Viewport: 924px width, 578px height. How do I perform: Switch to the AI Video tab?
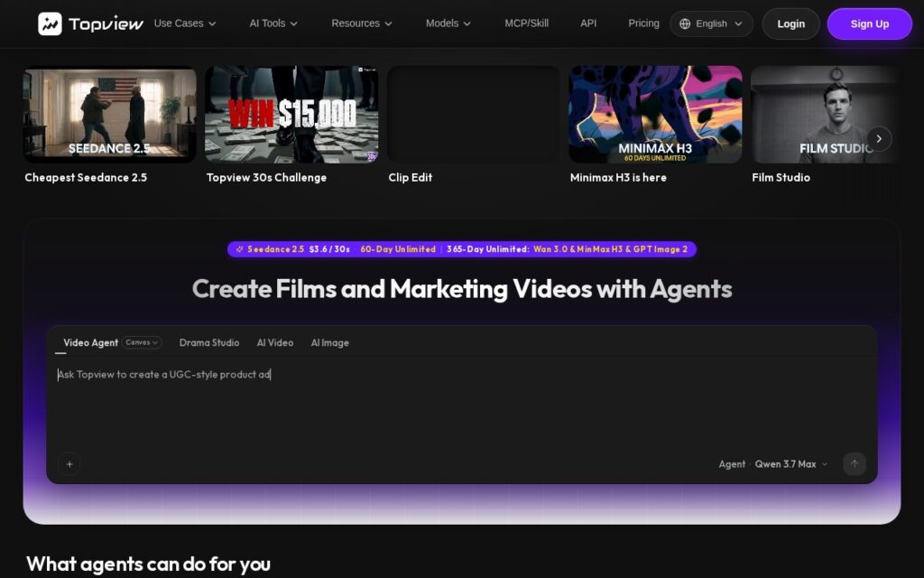pos(275,342)
